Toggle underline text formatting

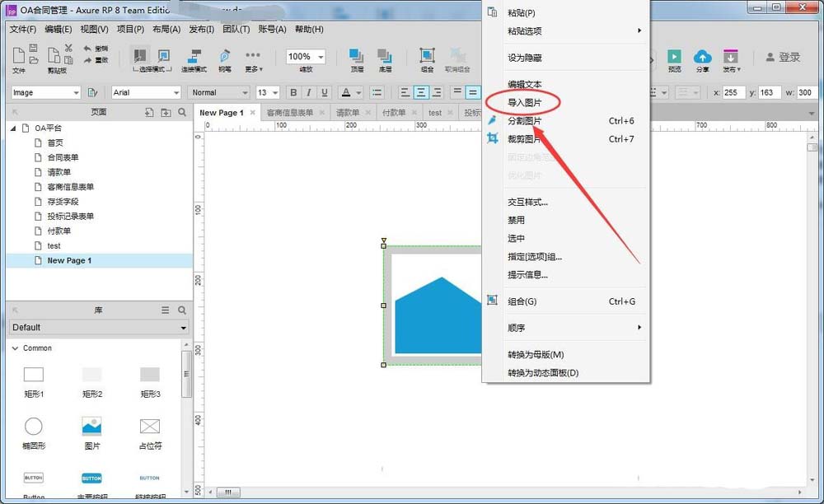(325, 93)
